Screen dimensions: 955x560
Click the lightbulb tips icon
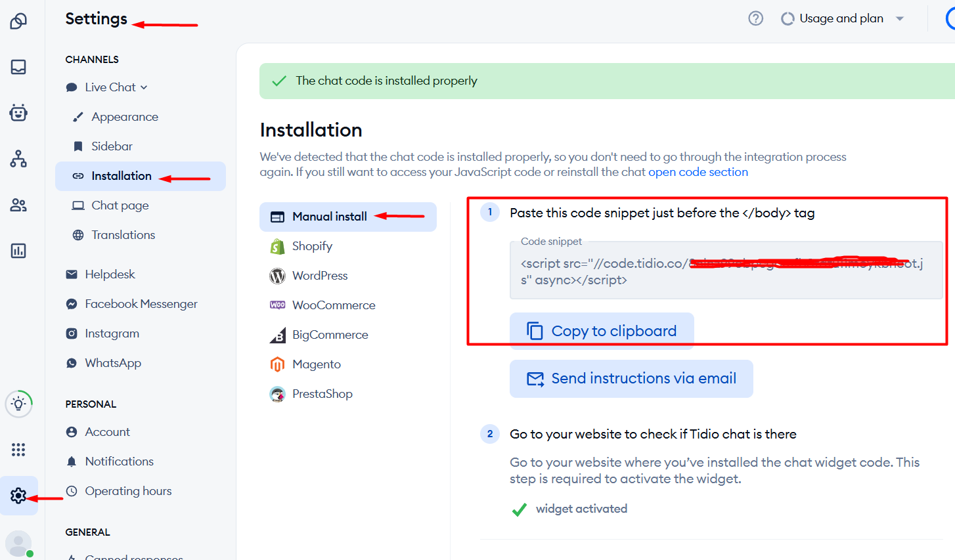tap(18, 404)
